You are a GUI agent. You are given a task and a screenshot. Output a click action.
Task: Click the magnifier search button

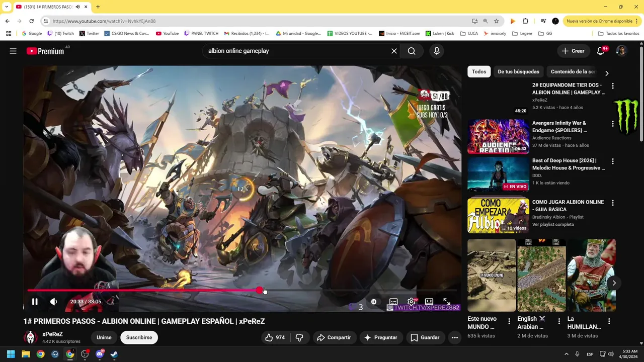[412, 51]
